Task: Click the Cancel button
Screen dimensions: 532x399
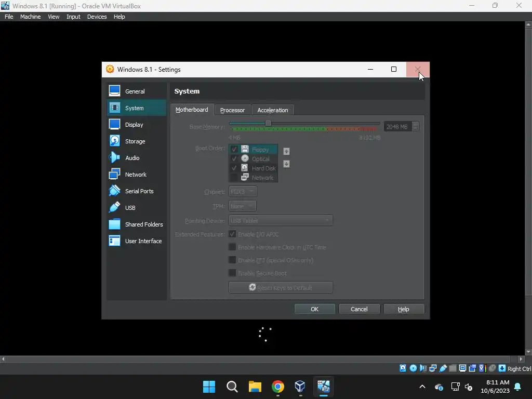Action: 359,309
